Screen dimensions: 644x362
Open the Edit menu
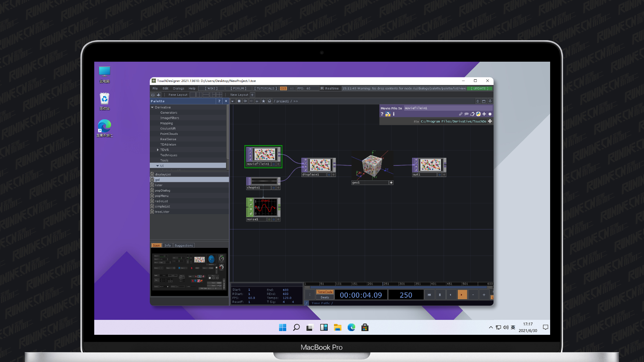point(166,88)
